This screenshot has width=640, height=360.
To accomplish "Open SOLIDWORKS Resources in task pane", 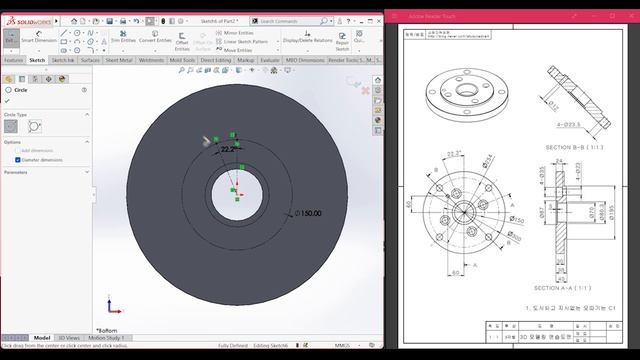I will tap(378, 80).
